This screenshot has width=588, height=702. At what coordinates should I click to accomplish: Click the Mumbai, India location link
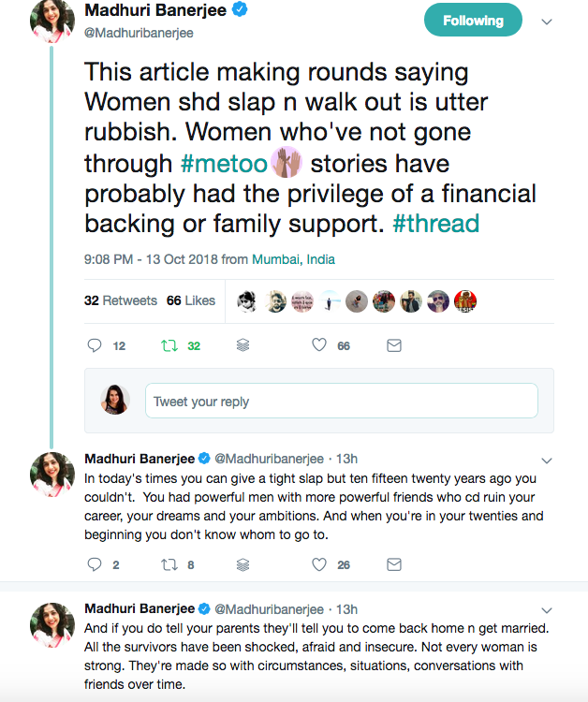[294, 259]
